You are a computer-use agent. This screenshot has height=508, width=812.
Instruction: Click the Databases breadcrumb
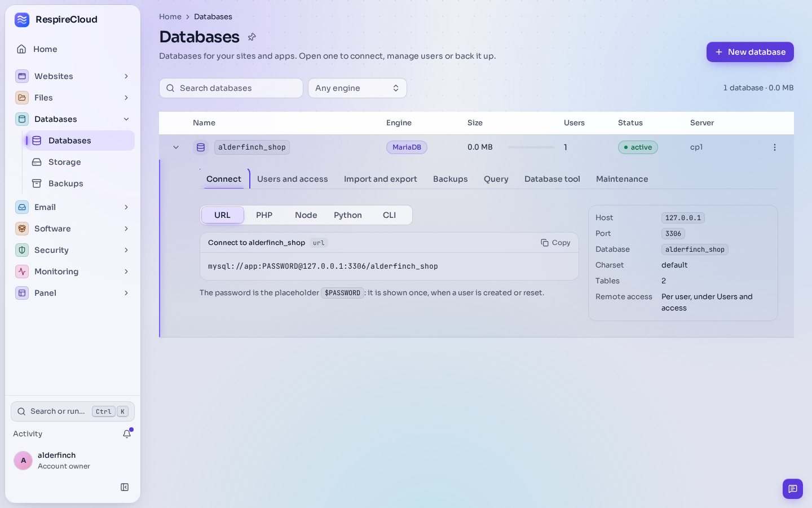tap(213, 17)
